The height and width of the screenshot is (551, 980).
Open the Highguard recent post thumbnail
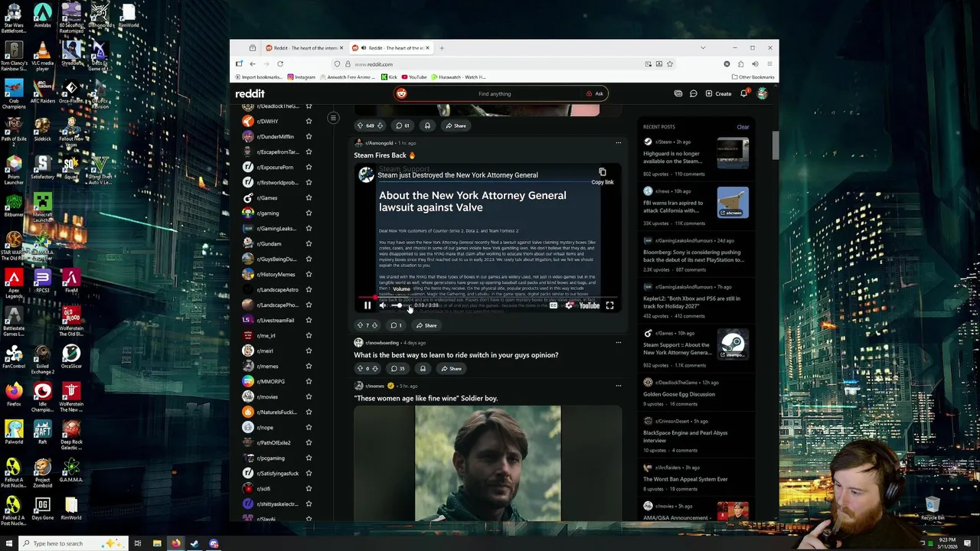tap(733, 154)
